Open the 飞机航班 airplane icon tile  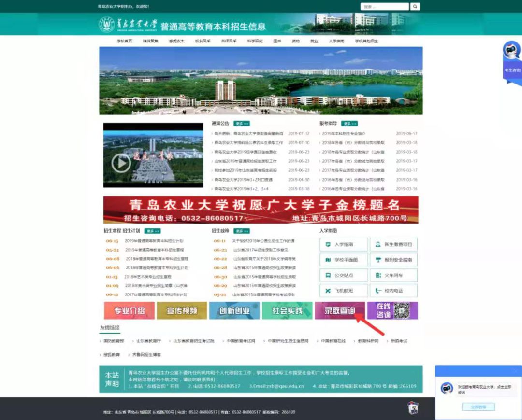tap(344, 291)
